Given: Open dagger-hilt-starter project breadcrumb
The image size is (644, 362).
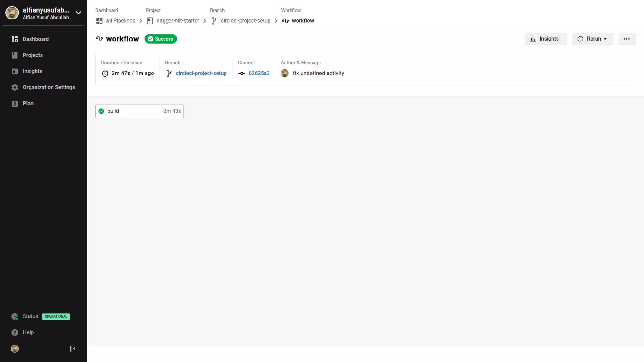Looking at the screenshot, I should tap(178, 21).
